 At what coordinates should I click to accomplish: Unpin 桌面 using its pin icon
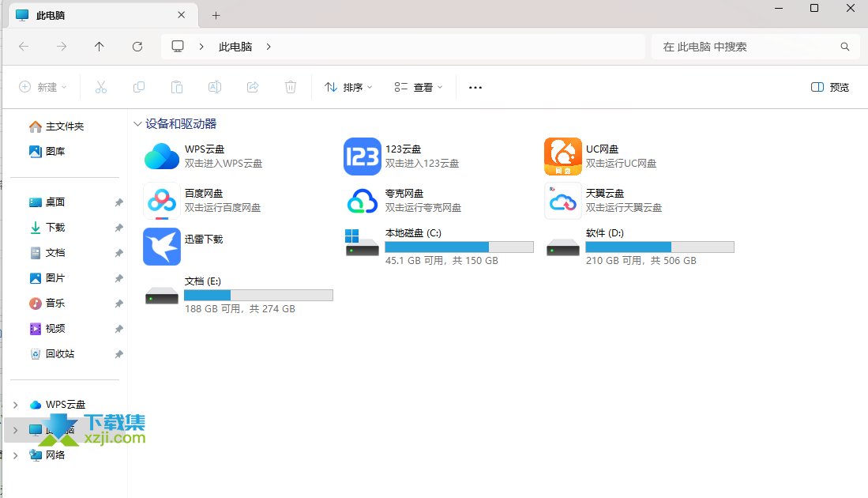pyautogui.click(x=118, y=202)
